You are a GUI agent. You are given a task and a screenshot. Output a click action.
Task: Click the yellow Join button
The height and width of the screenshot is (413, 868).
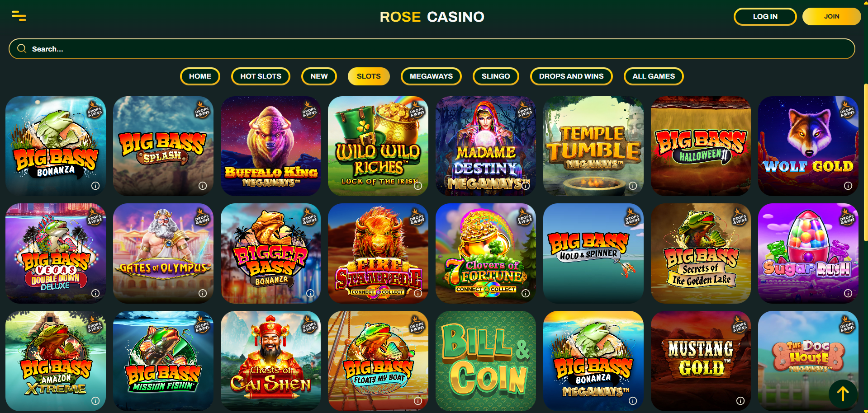(831, 17)
